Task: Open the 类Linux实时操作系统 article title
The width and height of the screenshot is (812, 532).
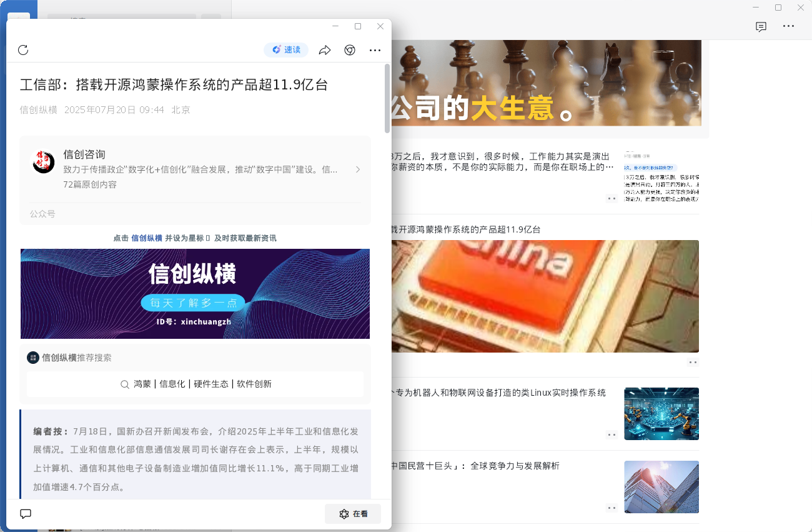Action: tap(498, 393)
